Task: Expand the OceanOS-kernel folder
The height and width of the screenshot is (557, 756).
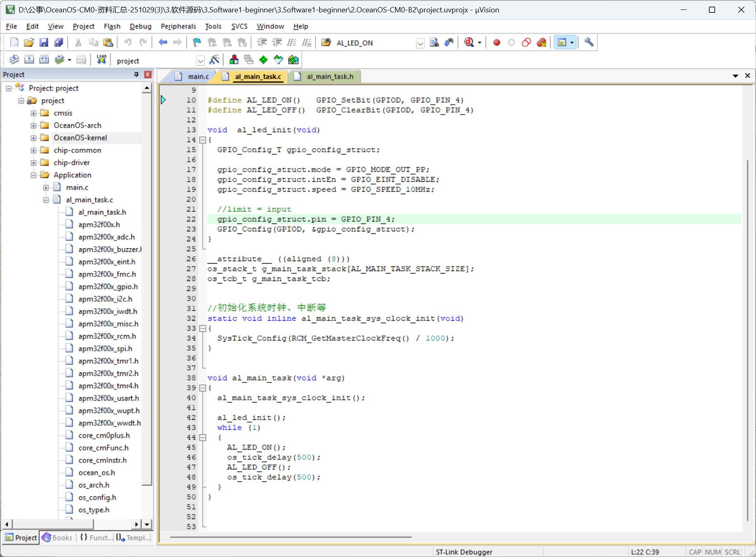Action: [33, 138]
